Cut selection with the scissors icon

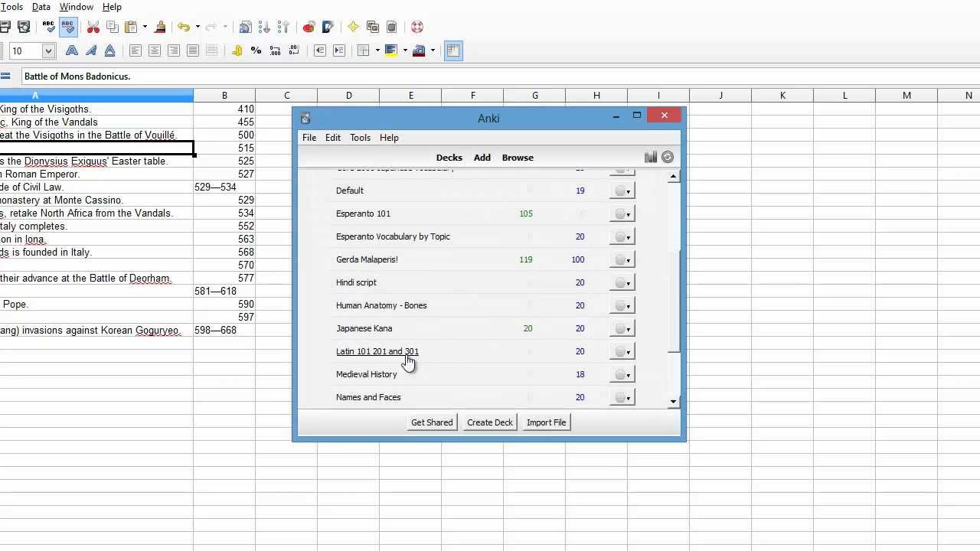click(93, 27)
